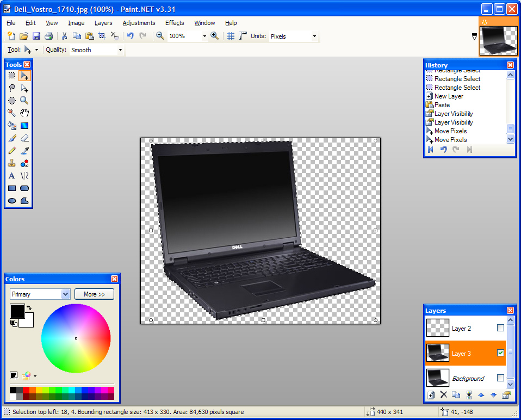Image resolution: width=521 pixels, height=420 pixels.
Task: Select the Pencil tool
Action: [11, 151]
